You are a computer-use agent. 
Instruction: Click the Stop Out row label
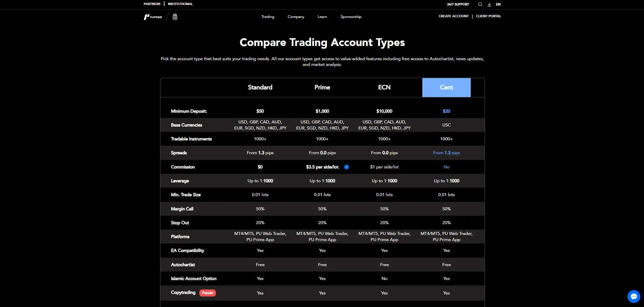coord(180,223)
